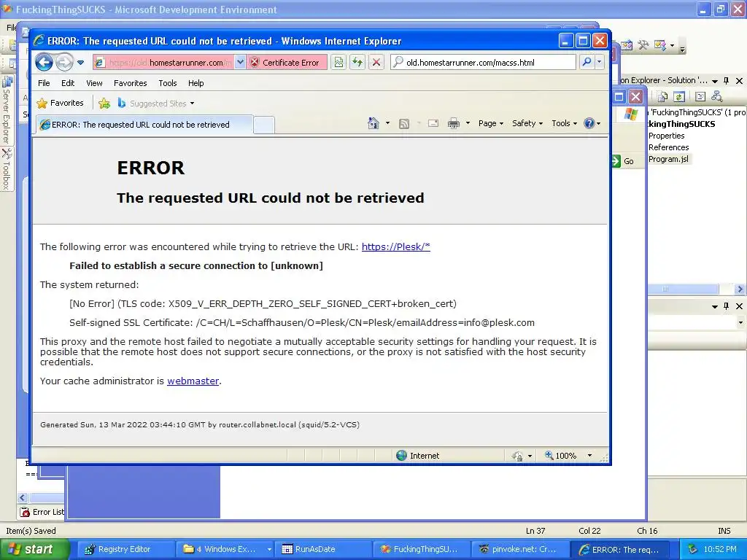Click the Home page house icon
Image resolution: width=747 pixels, height=560 pixels.
point(373,123)
